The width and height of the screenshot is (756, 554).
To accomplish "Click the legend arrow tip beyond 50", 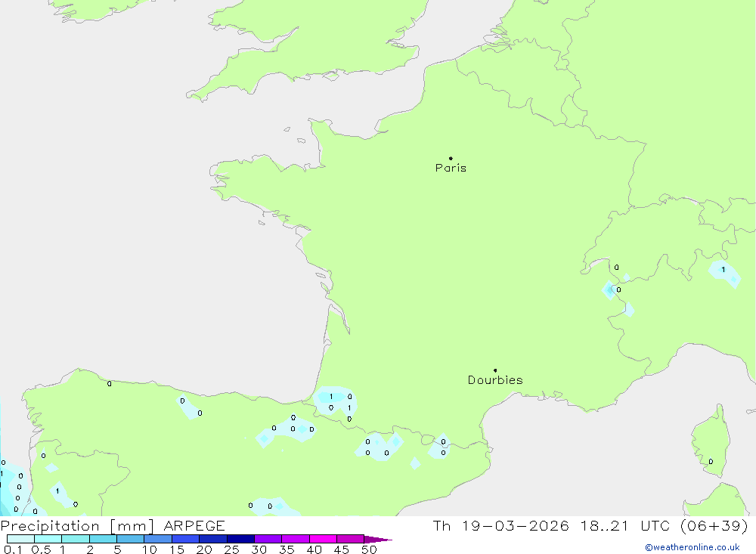I will 384,540.
